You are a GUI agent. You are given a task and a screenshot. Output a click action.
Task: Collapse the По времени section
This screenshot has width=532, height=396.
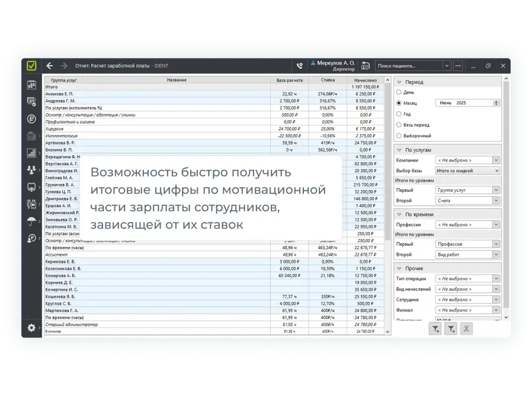[x=399, y=214]
